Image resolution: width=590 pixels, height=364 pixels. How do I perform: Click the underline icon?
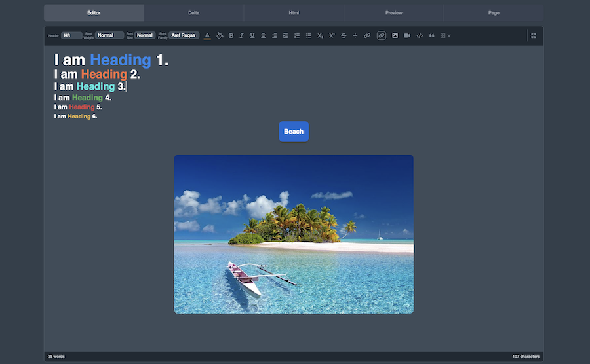(x=252, y=35)
